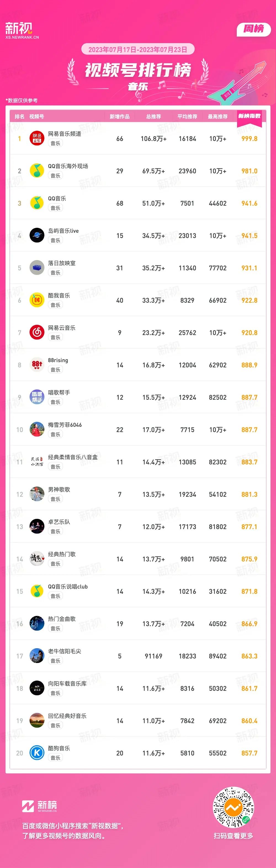Open the QQ音乐海外现场 avatar icon
The image size is (276, 868).
37,171
